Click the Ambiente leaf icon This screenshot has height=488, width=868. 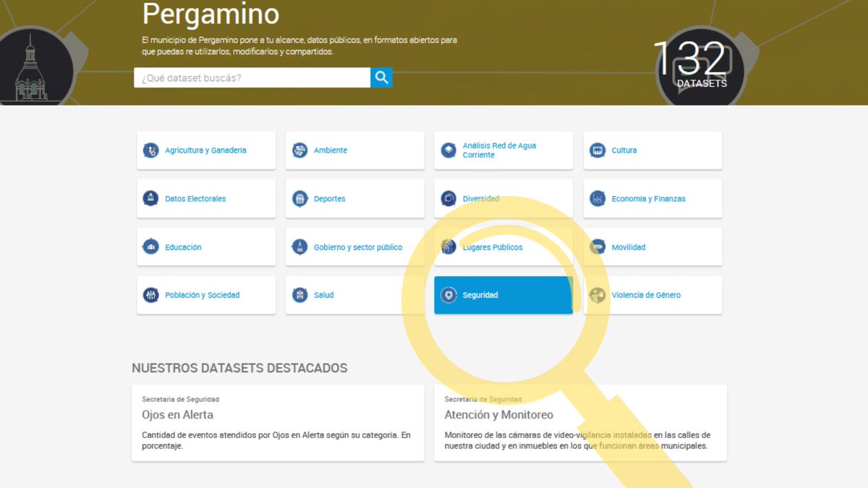click(299, 150)
